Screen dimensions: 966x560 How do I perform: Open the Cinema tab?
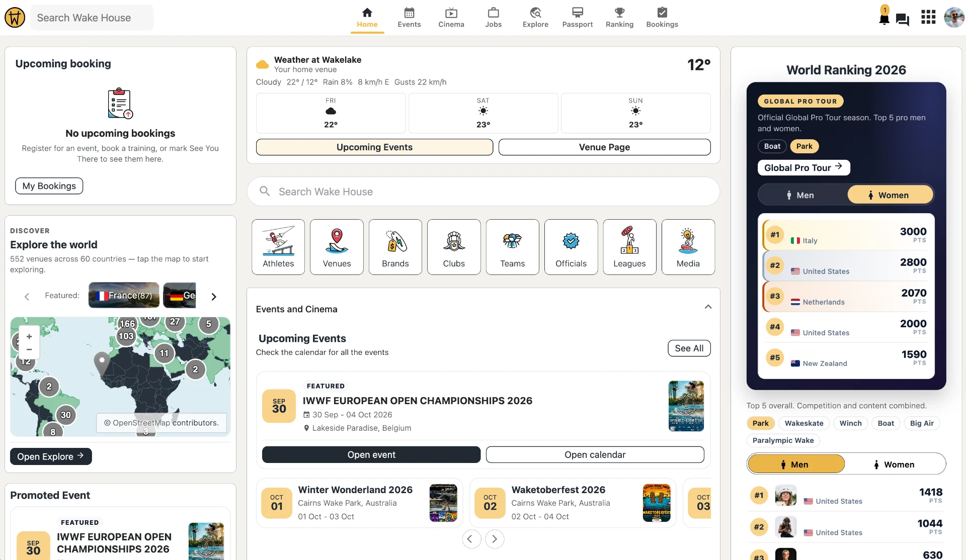451,18
